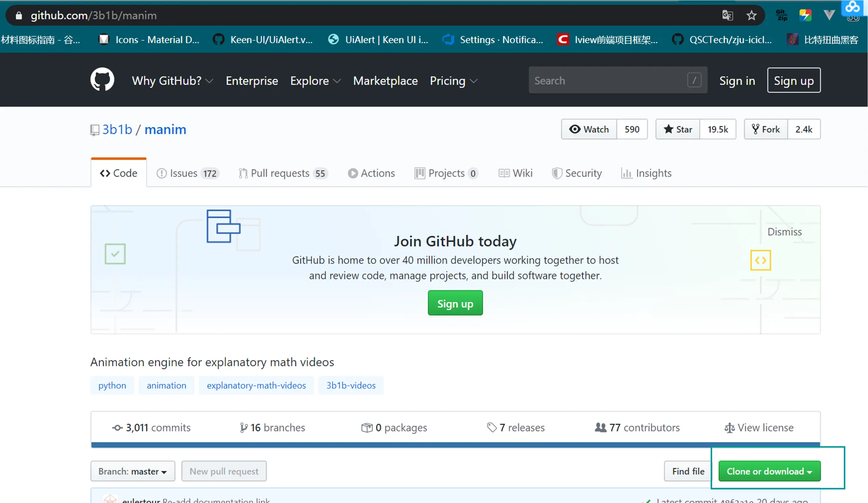Screen dimensions: 868x503
Task: Open the Branch: master dropdown
Action: pyautogui.click(x=133, y=471)
